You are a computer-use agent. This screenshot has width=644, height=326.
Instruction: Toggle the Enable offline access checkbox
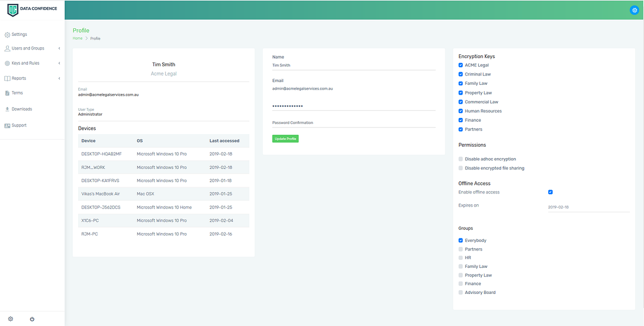tap(550, 192)
